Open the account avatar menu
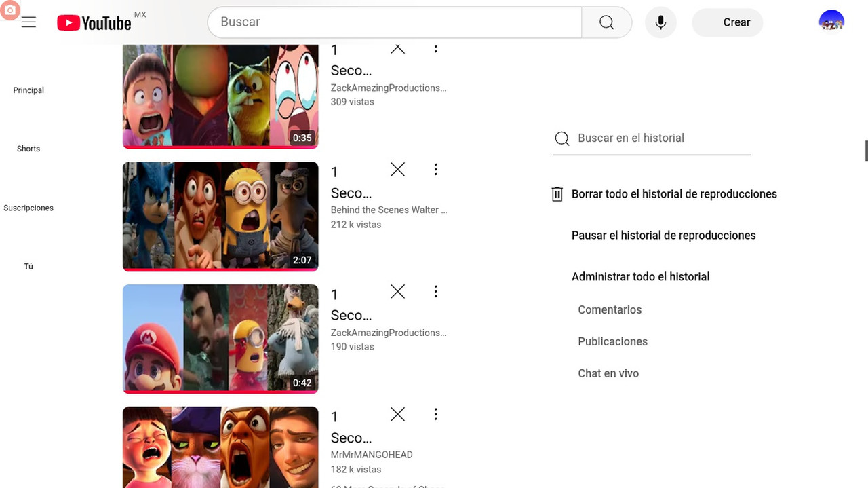Screen dimensions: 868x488 tap(831, 22)
